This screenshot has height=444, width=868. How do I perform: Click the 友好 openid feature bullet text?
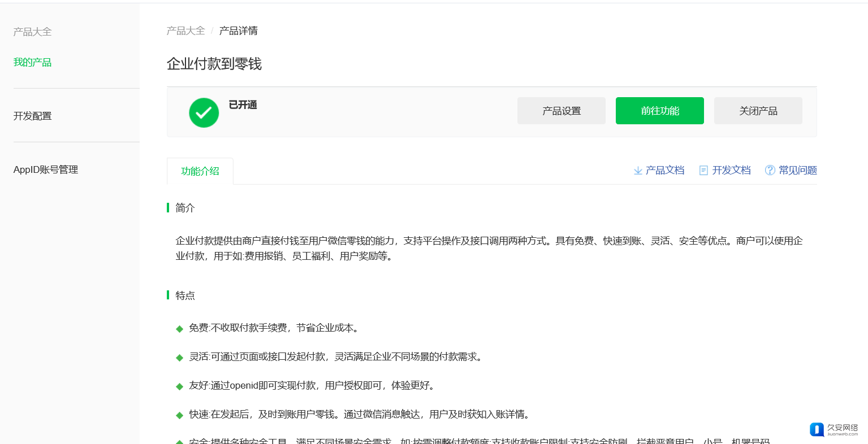point(313,385)
